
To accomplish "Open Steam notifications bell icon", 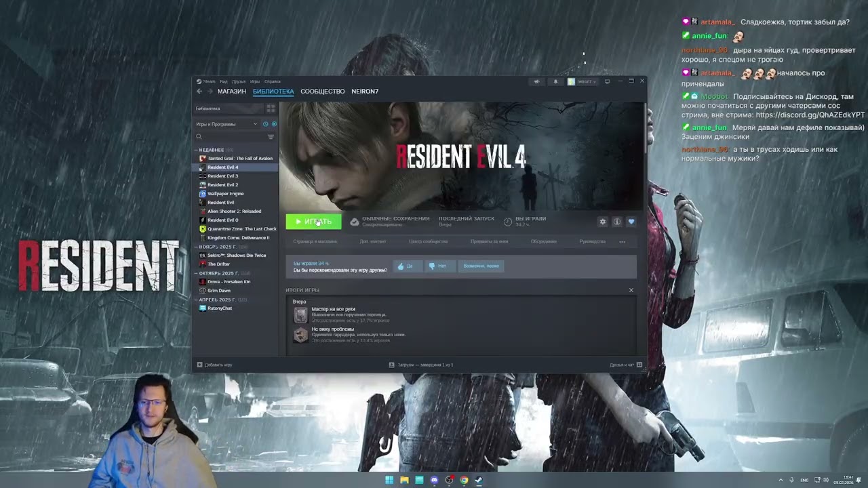I will [555, 81].
